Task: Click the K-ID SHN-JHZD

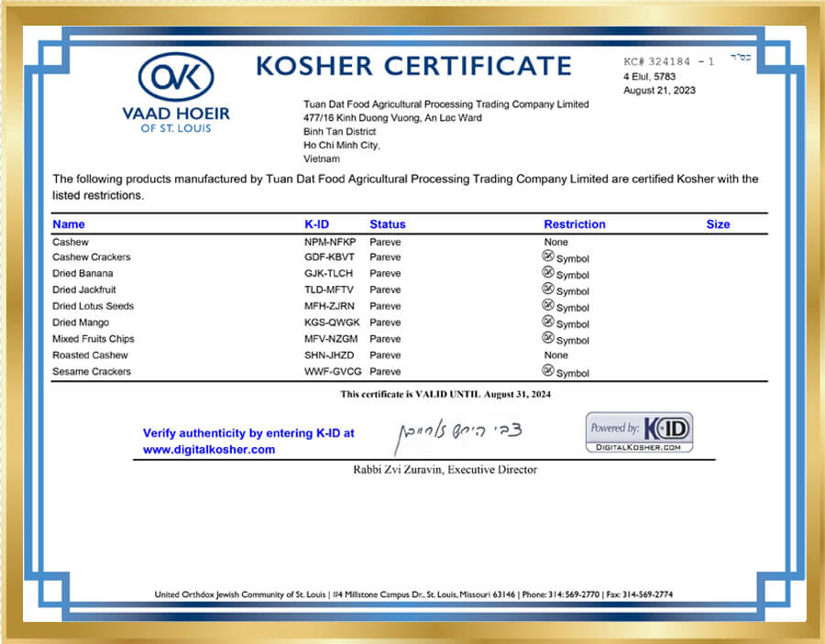Action: point(329,355)
